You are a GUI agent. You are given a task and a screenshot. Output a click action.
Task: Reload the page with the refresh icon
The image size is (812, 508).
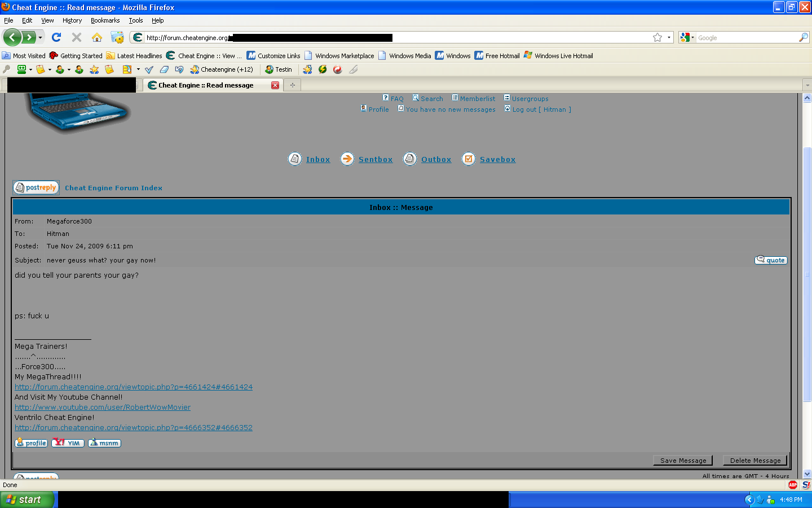(x=56, y=37)
